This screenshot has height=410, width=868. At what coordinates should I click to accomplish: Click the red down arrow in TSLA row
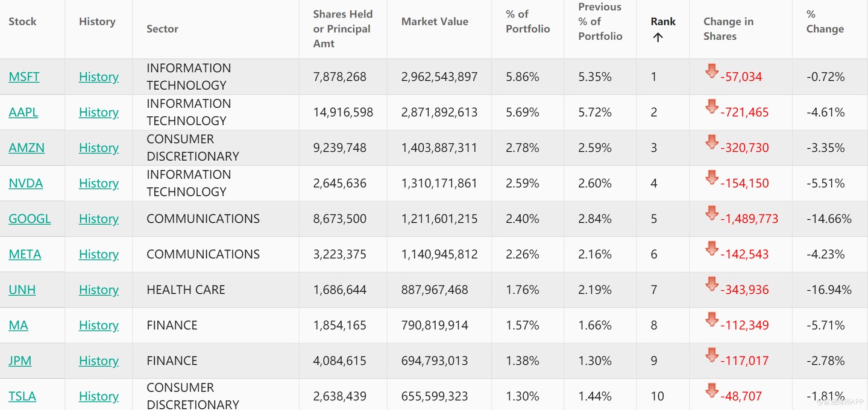click(x=712, y=392)
